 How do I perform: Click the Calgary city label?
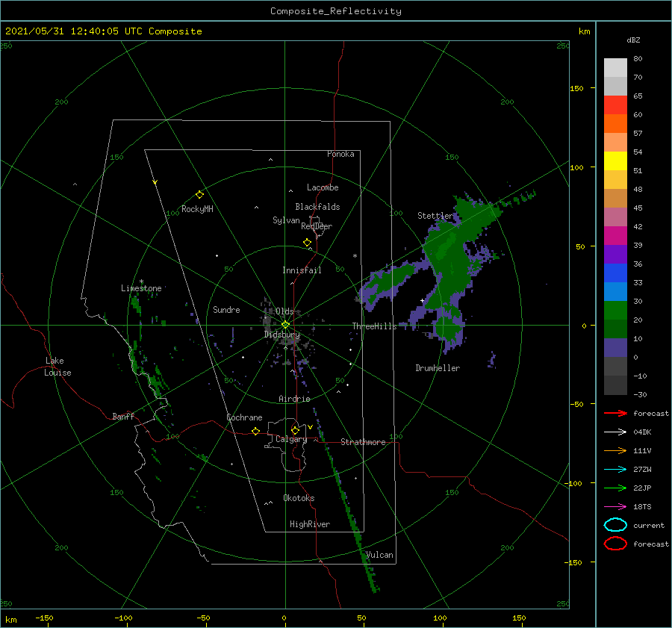pos(291,439)
